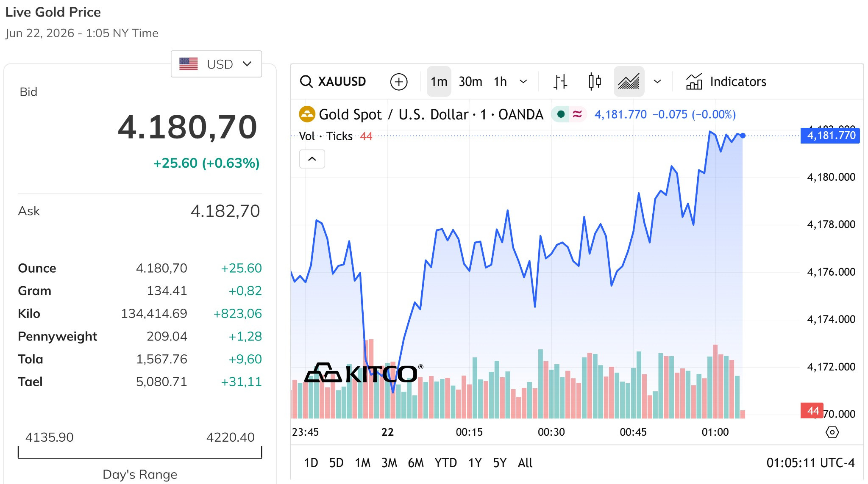Toggle the green market status indicator
The image size is (868, 484).
[561, 114]
